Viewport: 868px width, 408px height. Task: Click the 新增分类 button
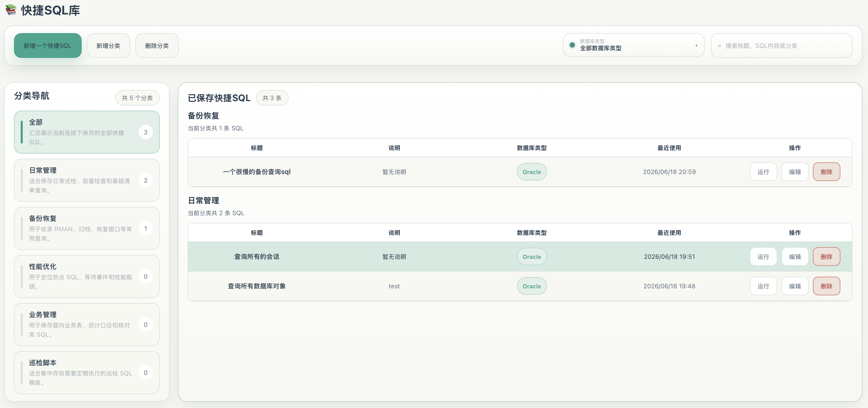tap(108, 46)
